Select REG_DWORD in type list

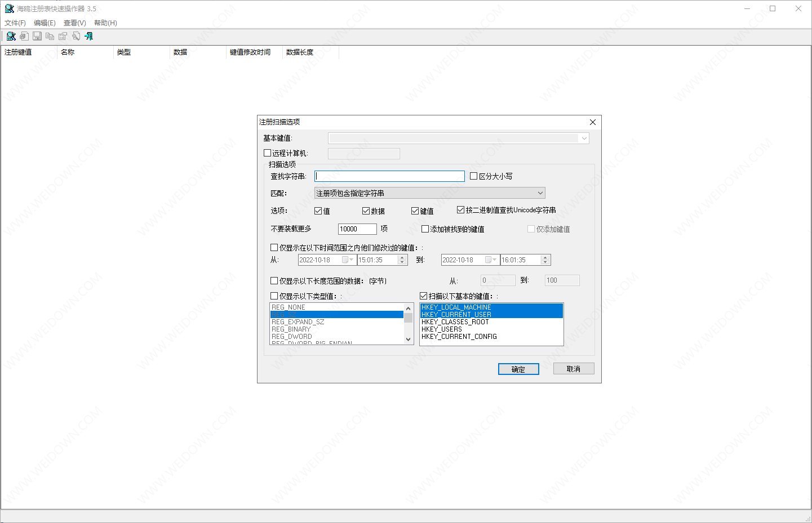pyautogui.click(x=337, y=337)
